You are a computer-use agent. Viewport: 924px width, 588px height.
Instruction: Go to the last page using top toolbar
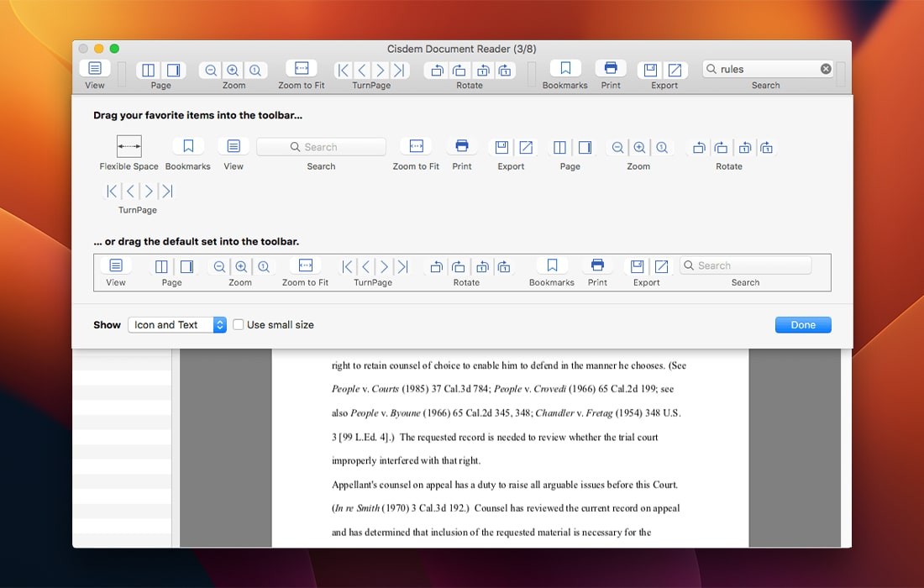click(x=400, y=71)
